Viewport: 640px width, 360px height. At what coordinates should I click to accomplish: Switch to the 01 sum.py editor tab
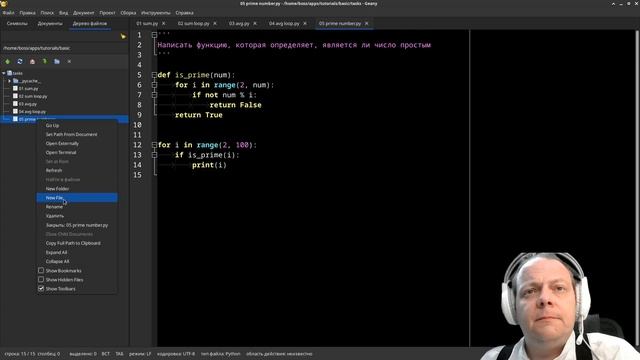(147, 24)
